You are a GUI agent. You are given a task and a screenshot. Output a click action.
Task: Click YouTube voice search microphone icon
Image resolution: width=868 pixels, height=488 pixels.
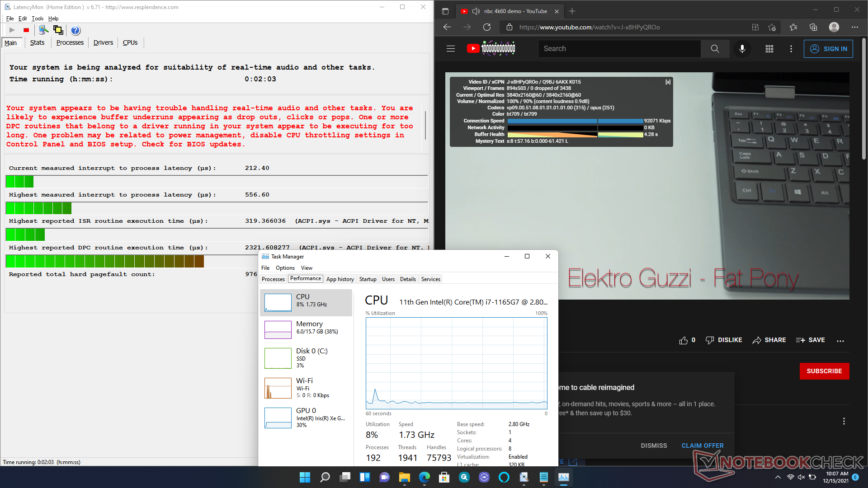pos(742,49)
